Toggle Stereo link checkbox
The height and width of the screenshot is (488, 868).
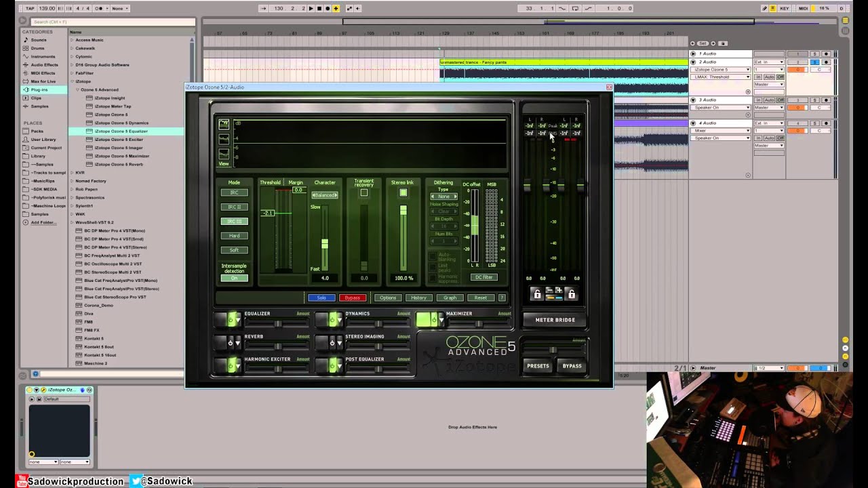(403, 192)
